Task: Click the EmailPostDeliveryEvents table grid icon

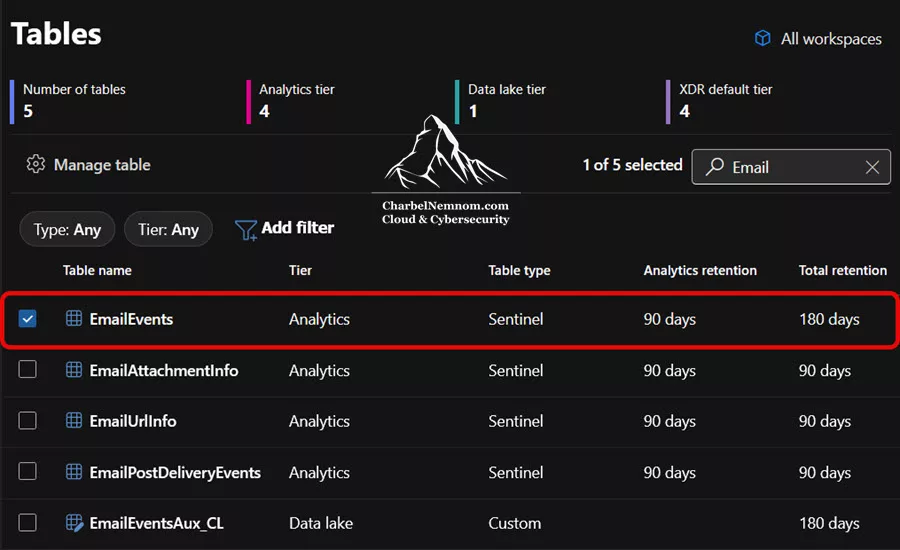Action: point(74,472)
